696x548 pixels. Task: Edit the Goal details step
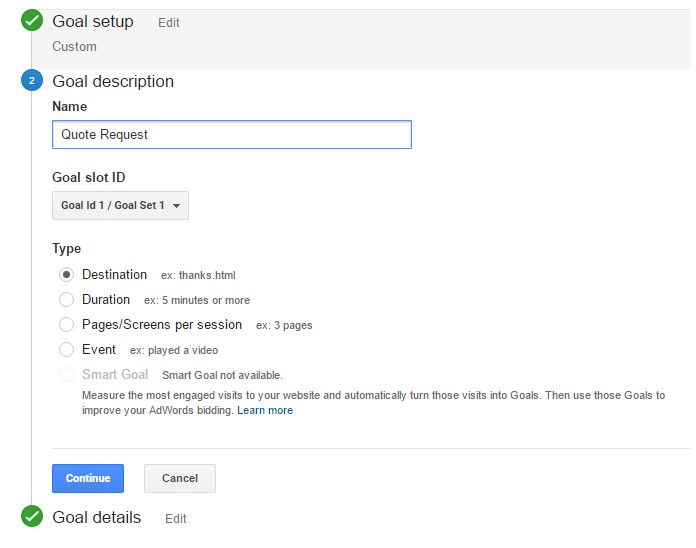[x=176, y=519]
